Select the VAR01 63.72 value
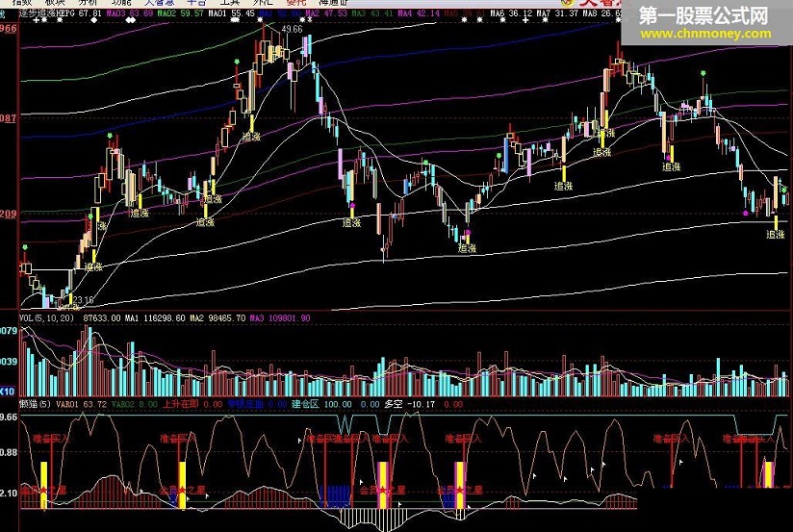 click(82, 404)
